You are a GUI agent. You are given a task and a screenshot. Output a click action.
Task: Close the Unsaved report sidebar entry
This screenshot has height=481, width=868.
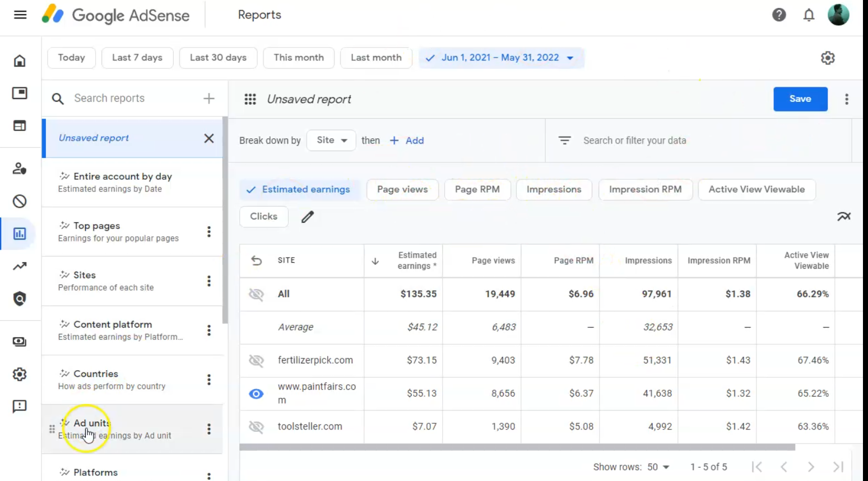(209, 138)
